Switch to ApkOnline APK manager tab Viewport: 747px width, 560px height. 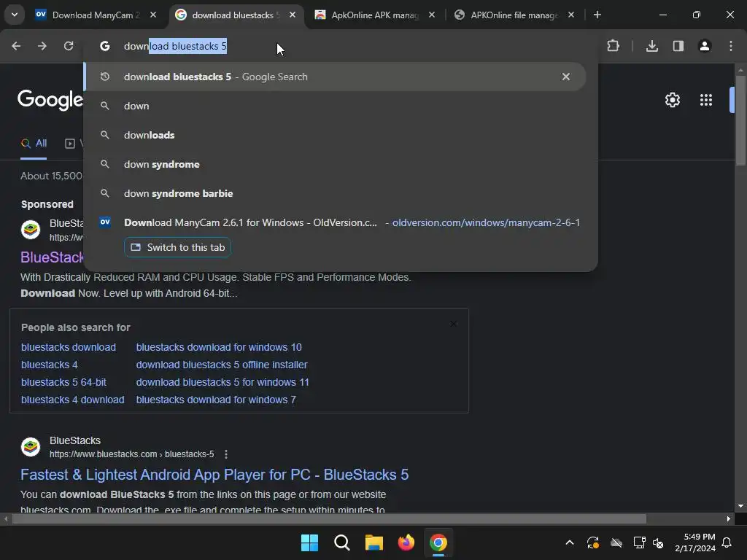pos(367,15)
